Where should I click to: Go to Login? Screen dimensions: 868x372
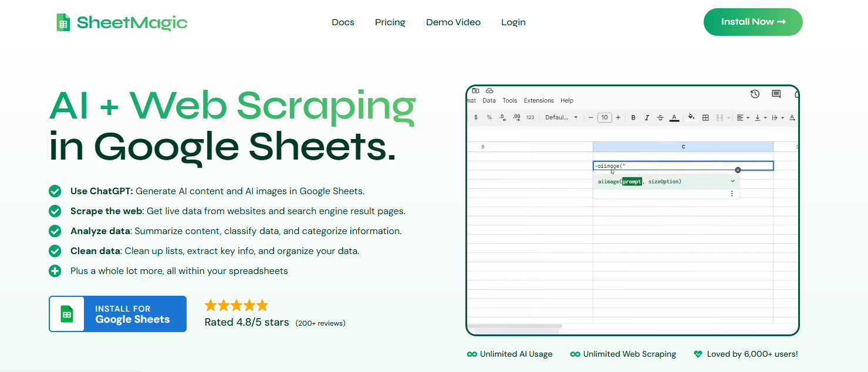tap(514, 22)
